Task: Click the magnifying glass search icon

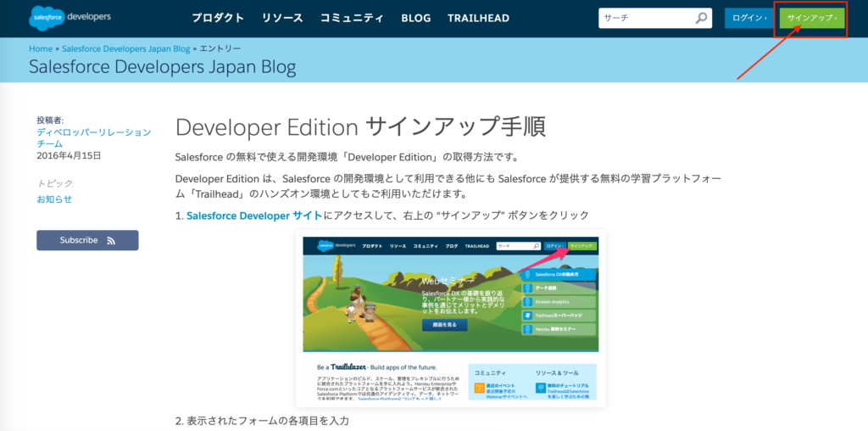Action: pyautogui.click(x=702, y=18)
